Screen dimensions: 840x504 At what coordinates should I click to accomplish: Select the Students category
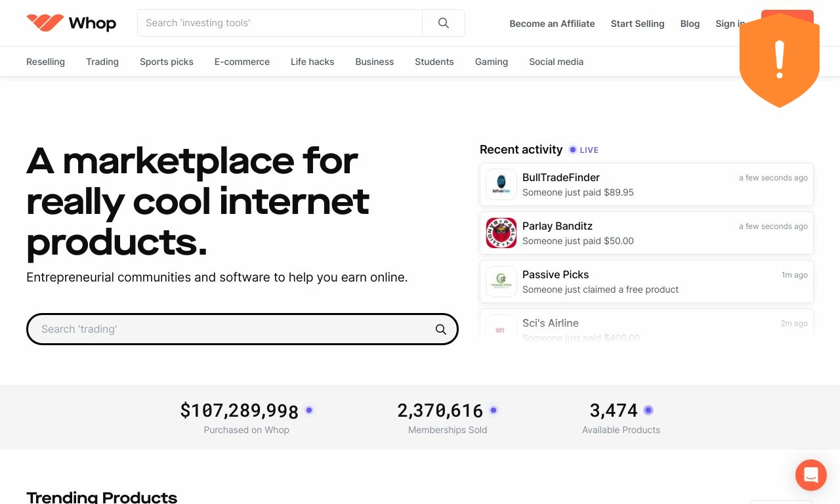pos(434,62)
